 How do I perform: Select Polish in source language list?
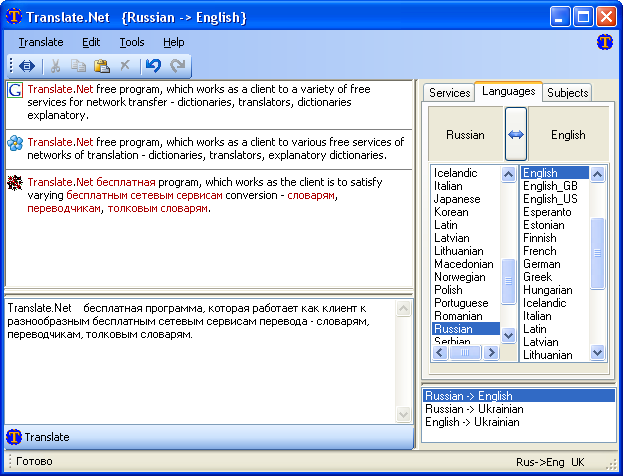point(466,290)
